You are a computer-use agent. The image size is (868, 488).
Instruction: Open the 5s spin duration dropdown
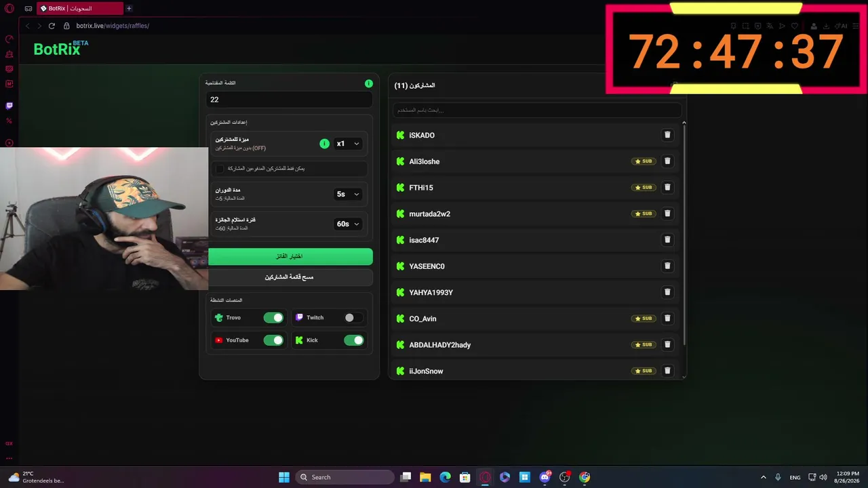347,194
